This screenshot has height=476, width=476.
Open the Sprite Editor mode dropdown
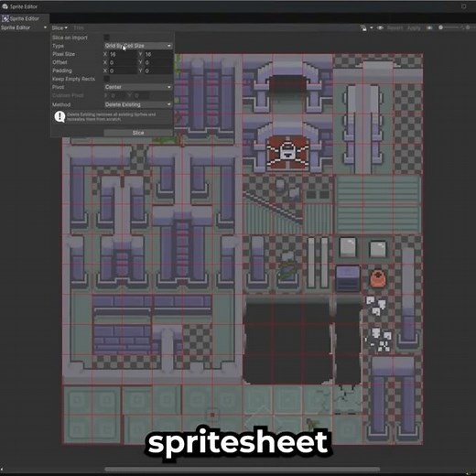click(24, 27)
